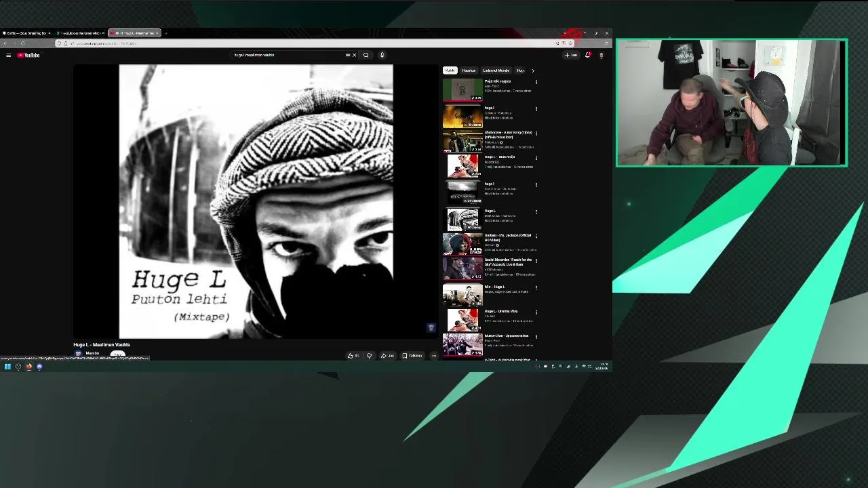The image size is (868, 488).
Task: Open the Firefox taskbar icon
Action: tap(28, 367)
